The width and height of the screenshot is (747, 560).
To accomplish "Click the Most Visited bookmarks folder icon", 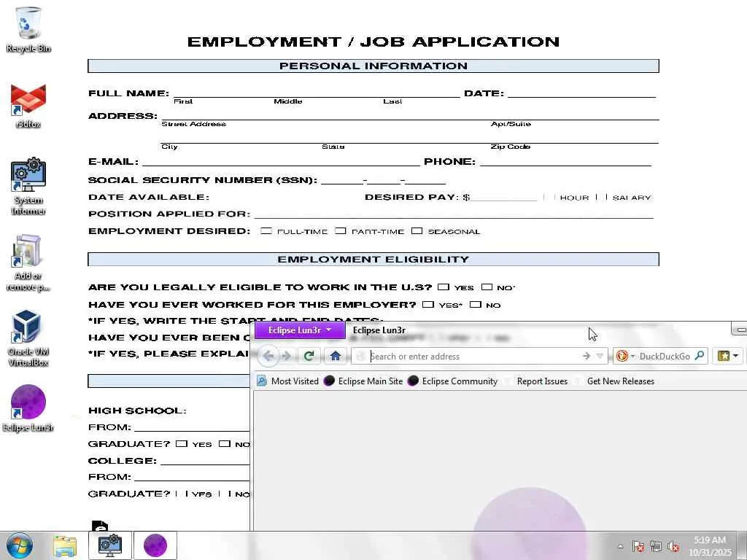I will click(x=262, y=381).
